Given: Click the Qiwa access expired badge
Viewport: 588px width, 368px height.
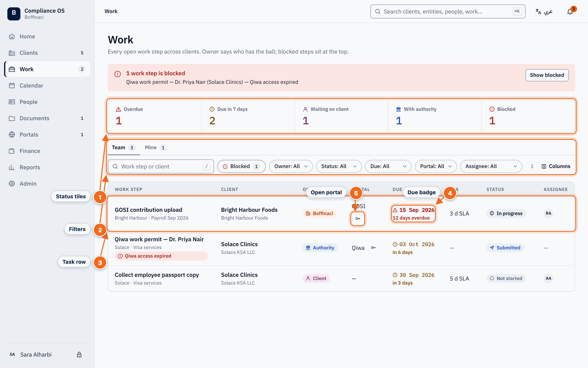Looking at the screenshot, I should point(161,256).
